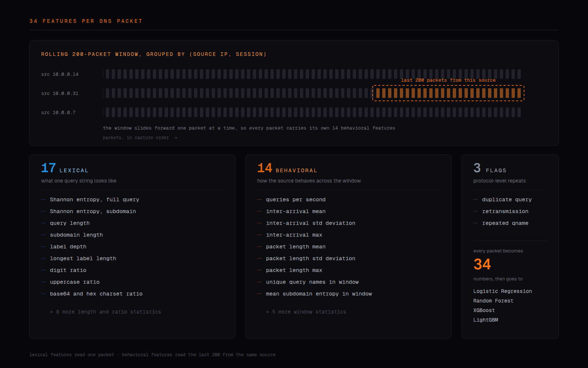
Task: Click "+ 5 more window statistics"
Action: tap(306, 312)
